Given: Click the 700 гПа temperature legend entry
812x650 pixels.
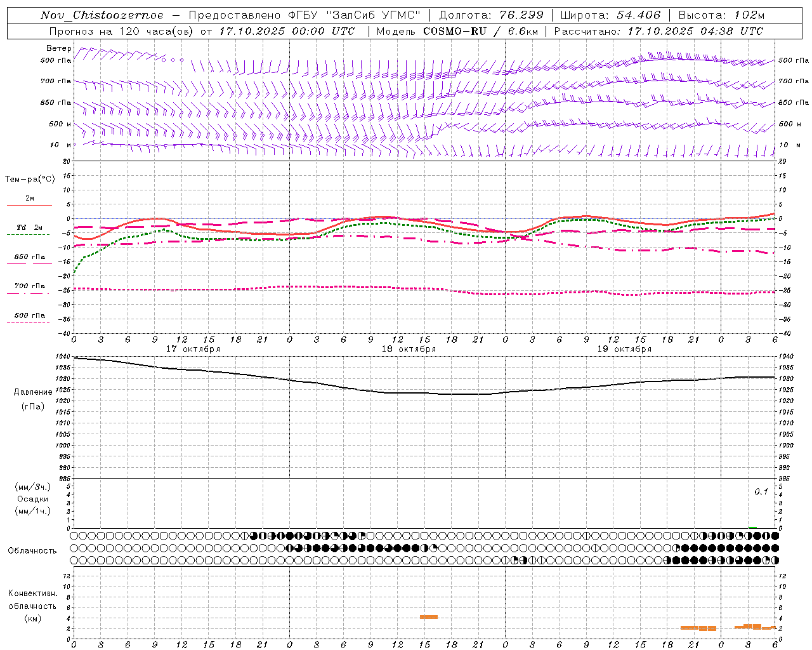Looking at the screenshot, I should (x=29, y=288).
